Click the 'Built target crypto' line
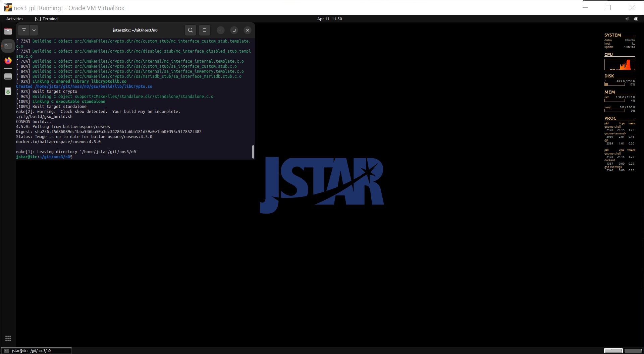The width and height of the screenshot is (644, 354). point(47,92)
